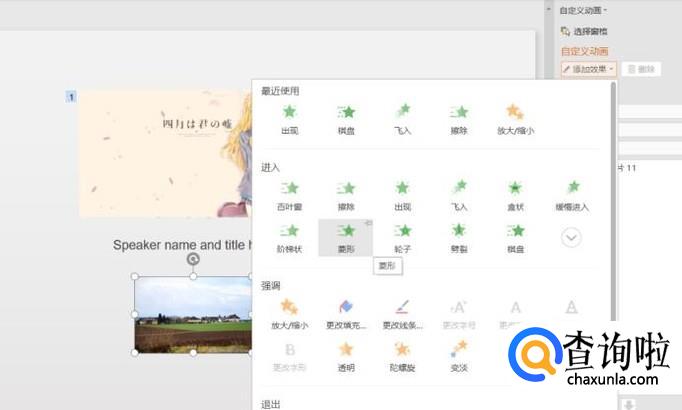The width and height of the screenshot is (682, 410).
Task: Apply the 更改线条 emphasis effect
Action: click(x=402, y=314)
